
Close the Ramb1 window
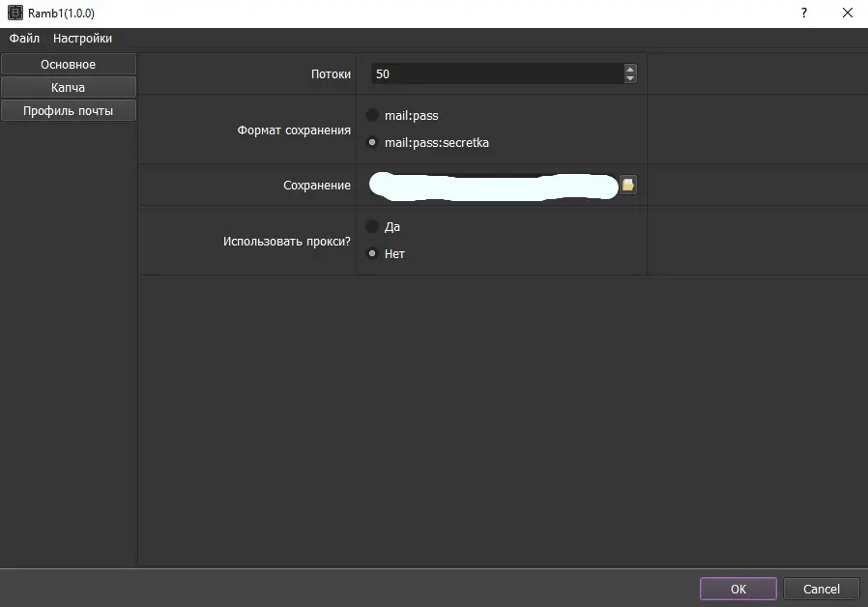click(x=847, y=13)
